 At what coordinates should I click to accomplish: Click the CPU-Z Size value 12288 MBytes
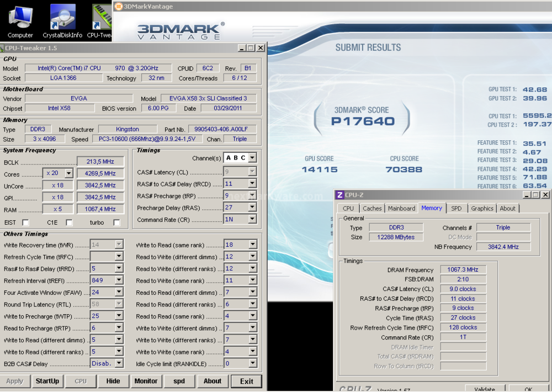coord(396,237)
